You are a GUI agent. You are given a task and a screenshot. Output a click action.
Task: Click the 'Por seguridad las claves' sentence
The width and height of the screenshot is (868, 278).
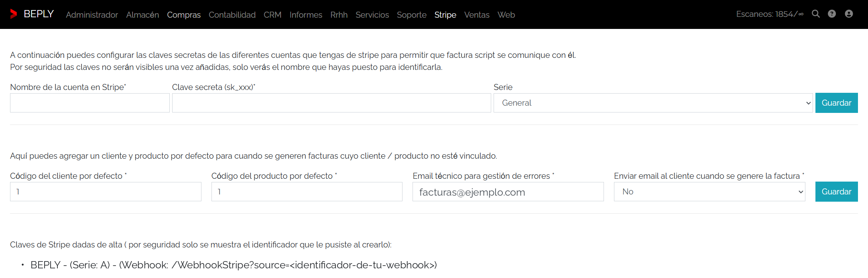(x=226, y=67)
